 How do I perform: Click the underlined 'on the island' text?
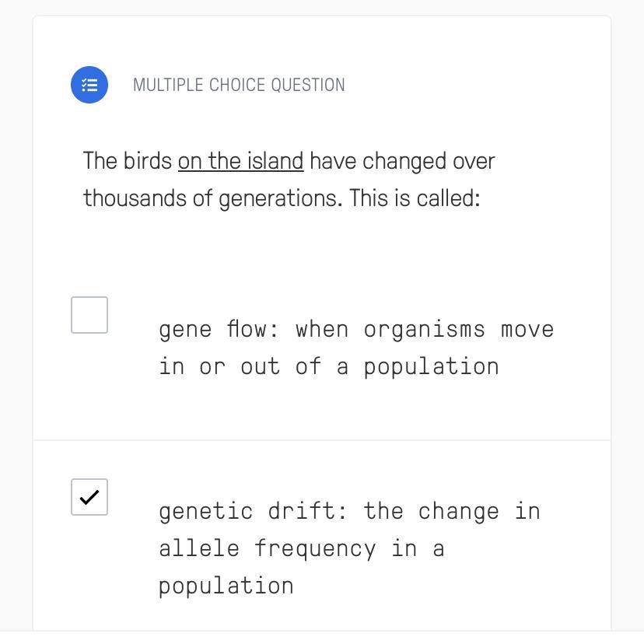click(240, 161)
